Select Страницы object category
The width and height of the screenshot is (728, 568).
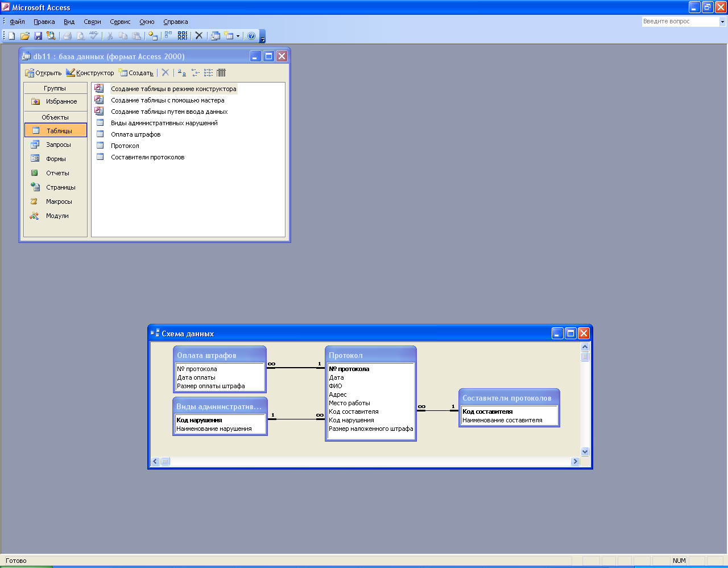[55, 187]
